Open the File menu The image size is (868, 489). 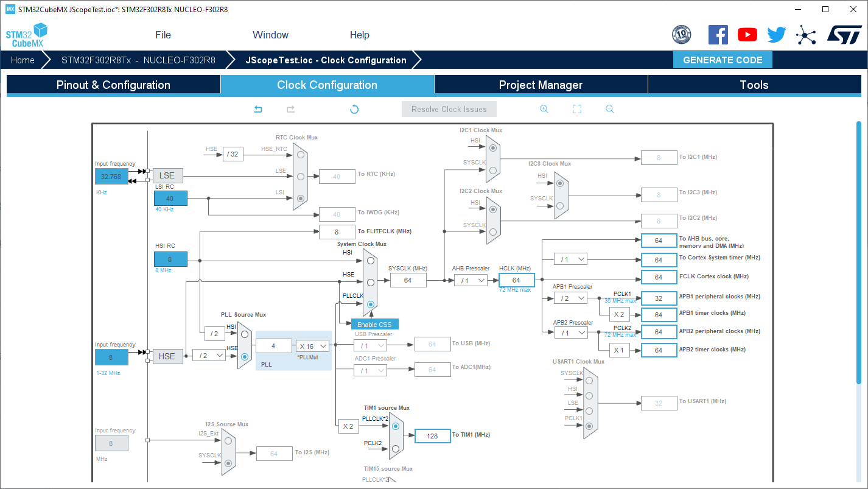pos(163,35)
